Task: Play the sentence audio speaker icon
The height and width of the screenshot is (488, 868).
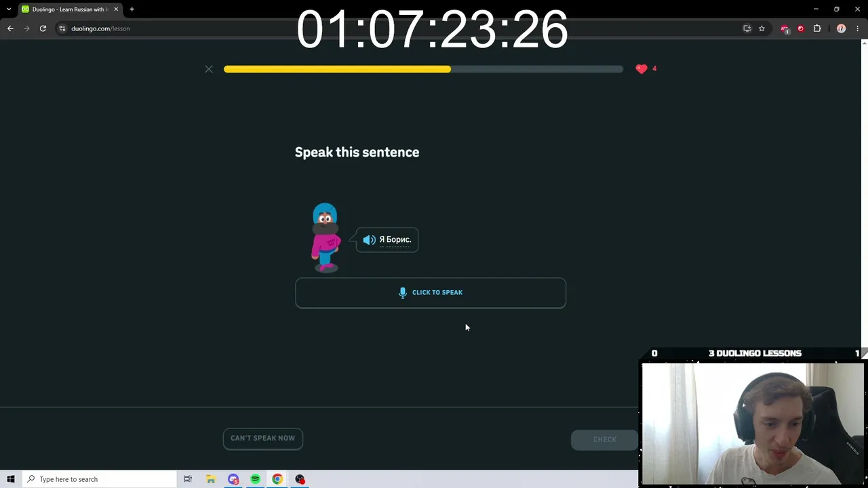Action: [369, 240]
